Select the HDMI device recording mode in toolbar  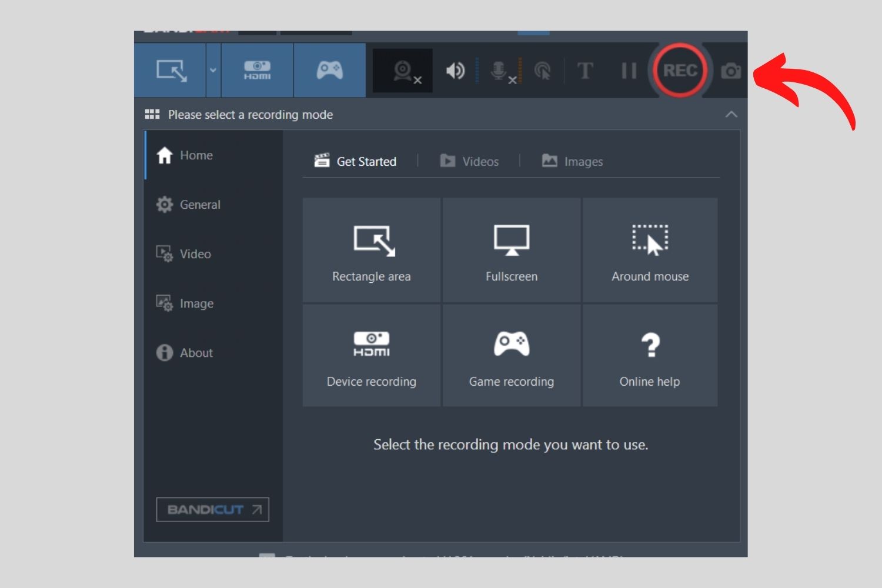pos(258,71)
